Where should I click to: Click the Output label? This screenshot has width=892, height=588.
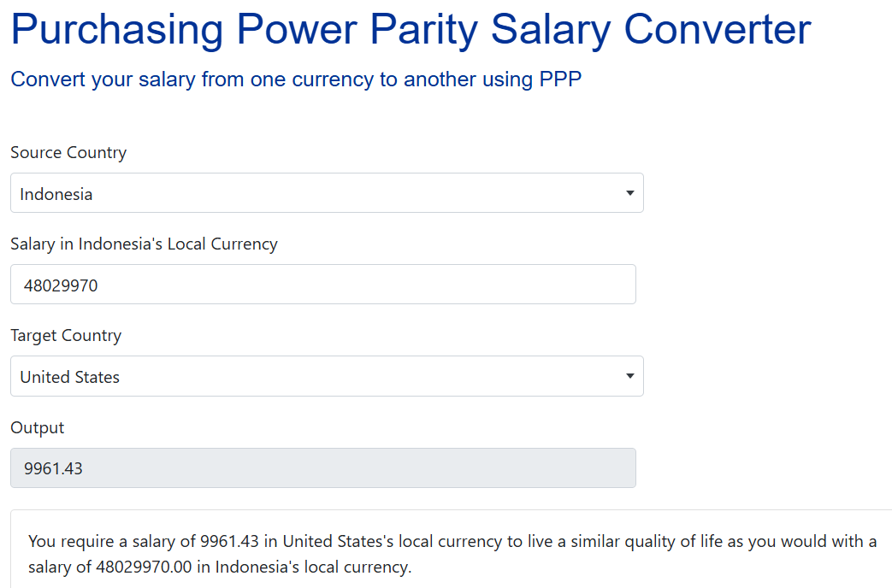[x=37, y=427]
